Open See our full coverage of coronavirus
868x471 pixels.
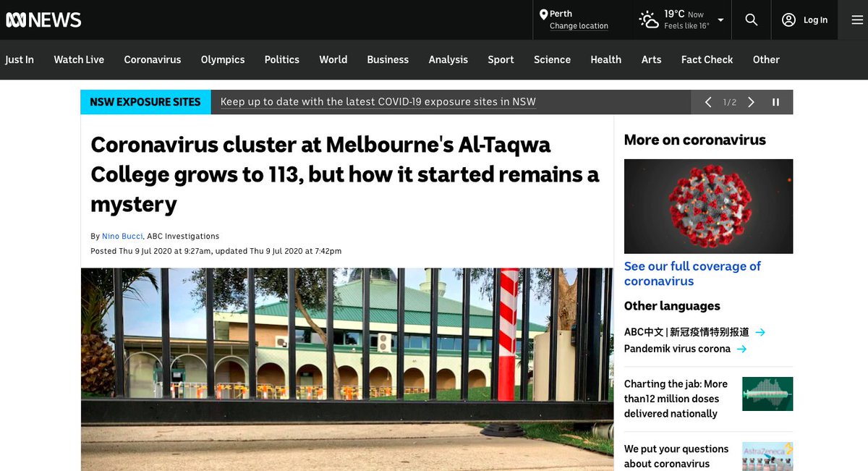click(692, 273)
